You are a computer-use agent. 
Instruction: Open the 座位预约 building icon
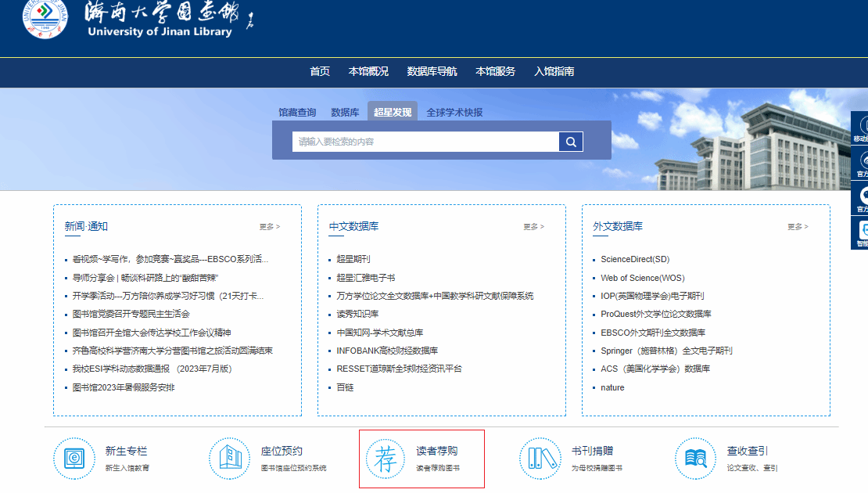click(229, 458)
